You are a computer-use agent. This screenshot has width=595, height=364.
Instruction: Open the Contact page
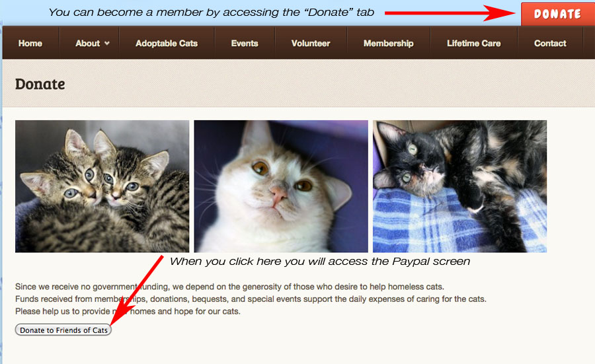click(550, 43)
